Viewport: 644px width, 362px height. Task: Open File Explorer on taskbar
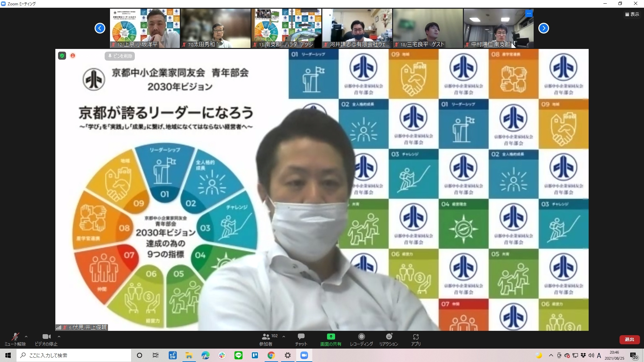189,355
